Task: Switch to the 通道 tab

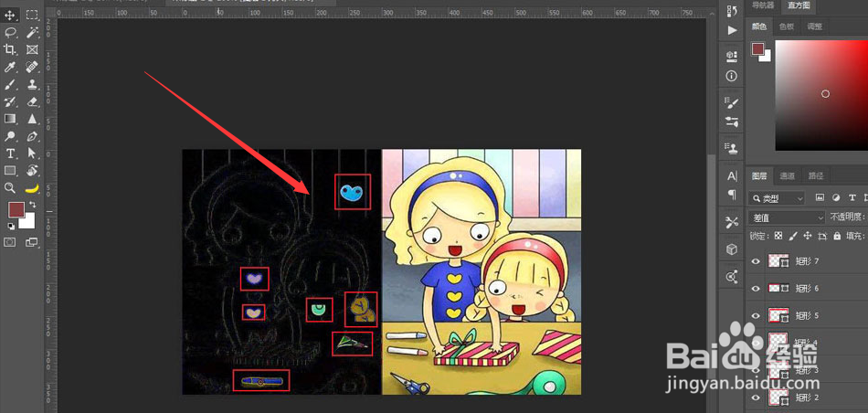Action: click(788, 176)
